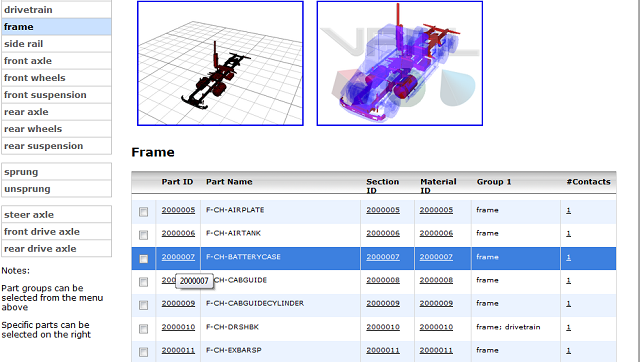Sort by Section ID column header

click(x=382, y=186)
